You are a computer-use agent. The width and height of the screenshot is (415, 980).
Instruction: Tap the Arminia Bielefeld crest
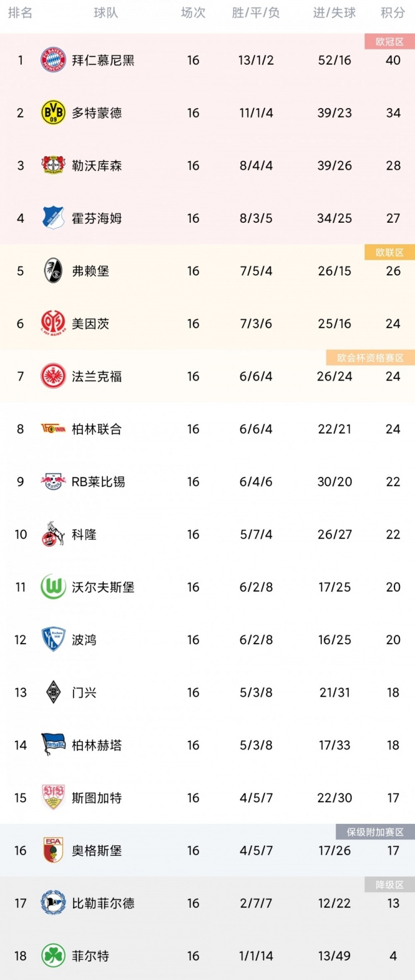53,903
